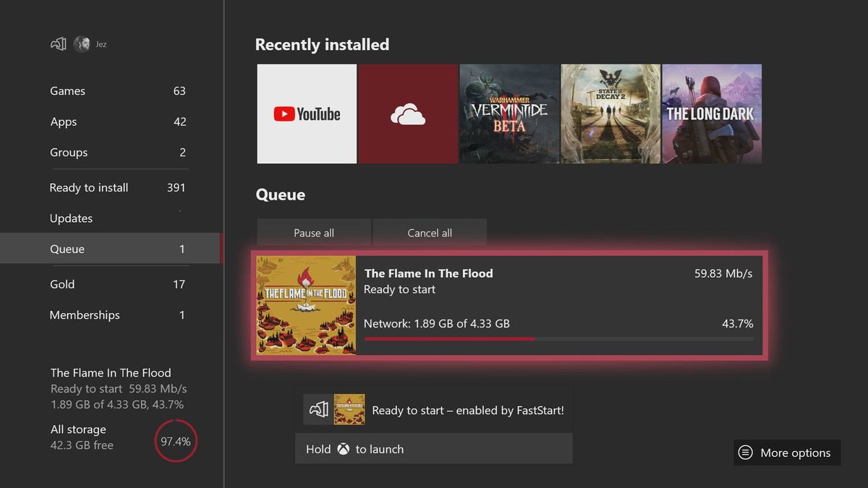This screenshot has height=488, width=868.
Task: Open the YouTube app tile
Action: click(307, 113)
